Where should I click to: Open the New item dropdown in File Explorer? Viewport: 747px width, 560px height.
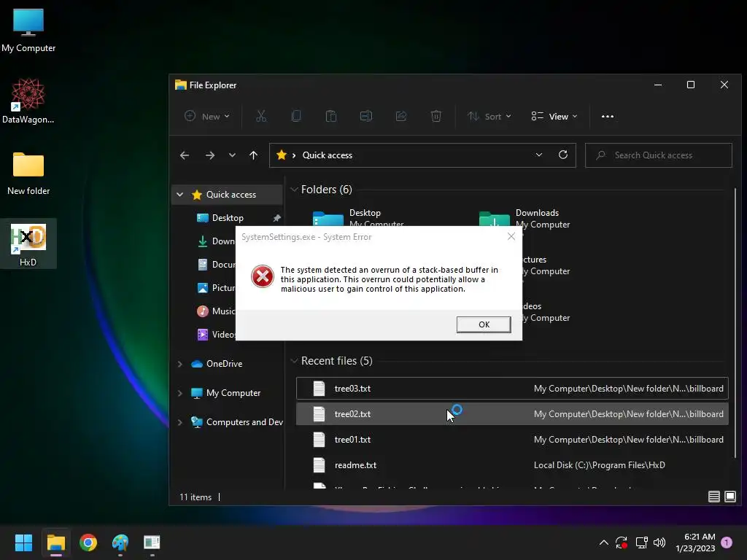(207, 116)
